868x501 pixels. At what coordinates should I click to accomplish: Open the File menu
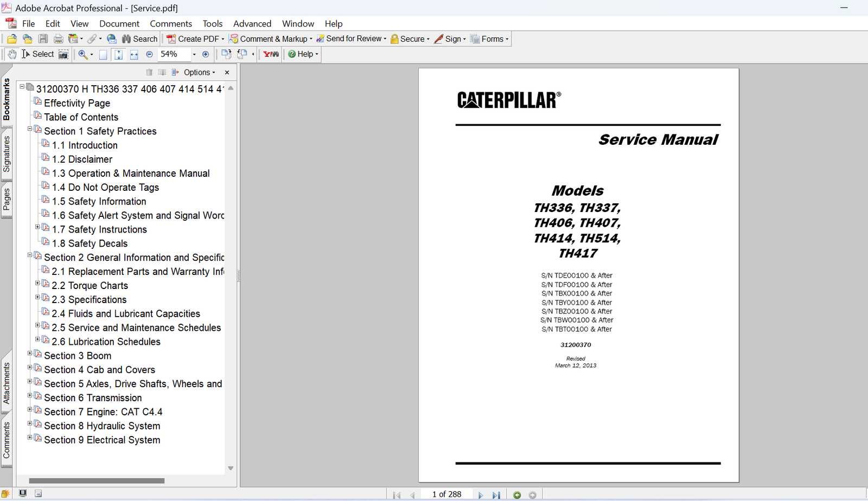[x=28, y=24]
